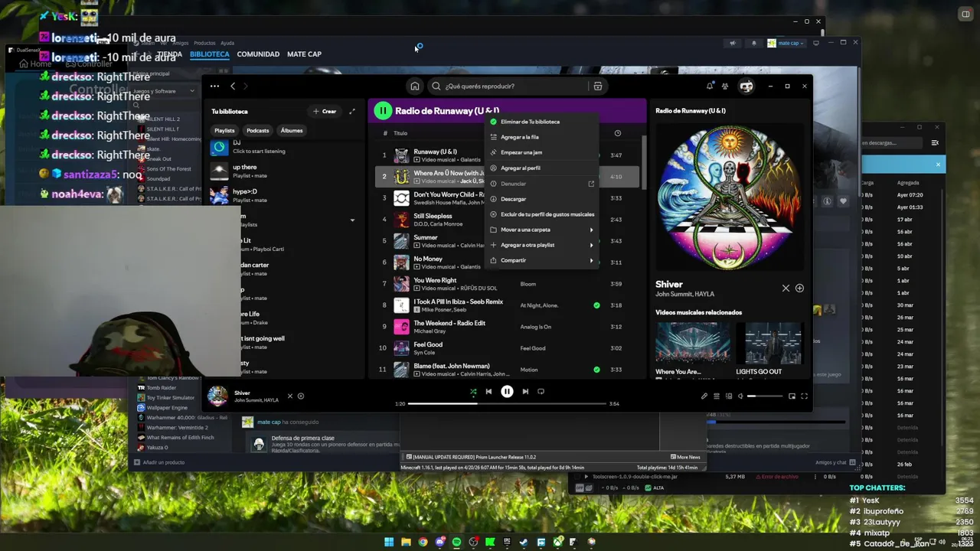Toggle saved check on I Took A Pill In Ibiza
The height and width of the screenshot is (551, 980).
tap(596, 305)
